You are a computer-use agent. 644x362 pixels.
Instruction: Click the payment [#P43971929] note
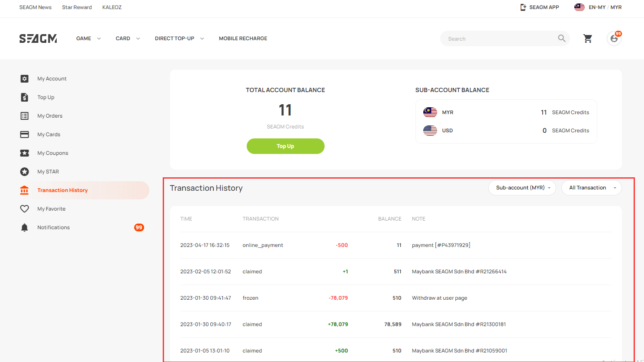[441, 245]
